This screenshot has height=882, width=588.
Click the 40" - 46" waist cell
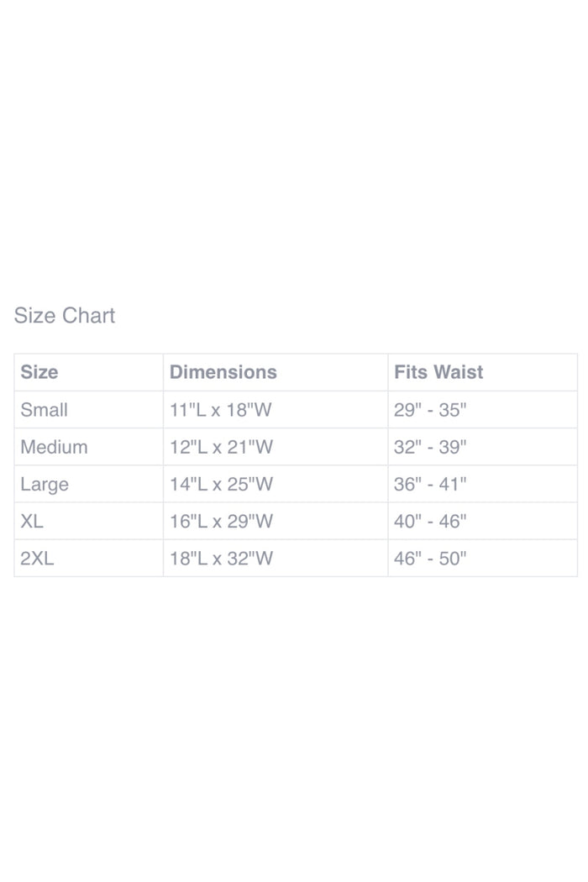[483, 521]
